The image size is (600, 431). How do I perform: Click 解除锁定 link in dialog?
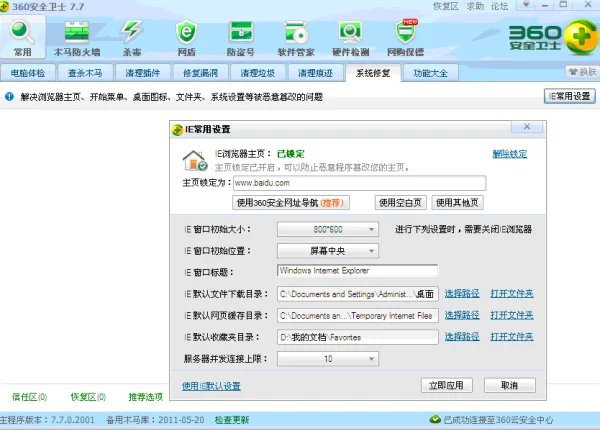coord(510,154)
